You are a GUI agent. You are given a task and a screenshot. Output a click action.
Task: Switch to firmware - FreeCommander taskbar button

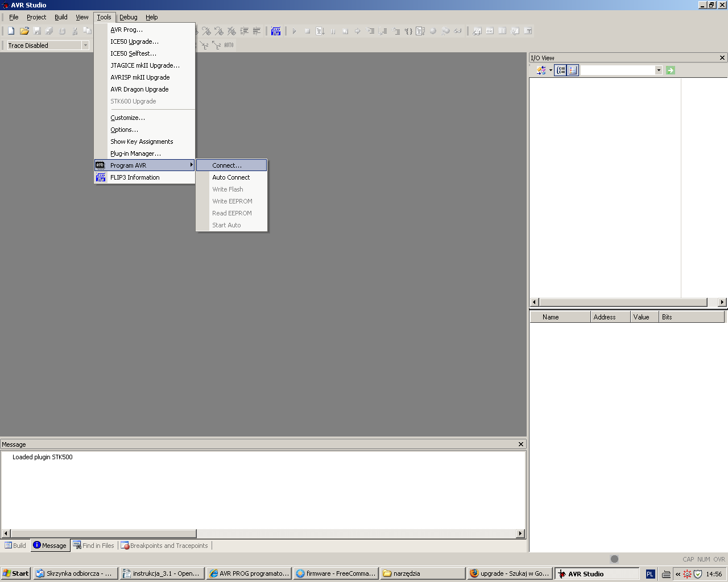coord(336,573)
